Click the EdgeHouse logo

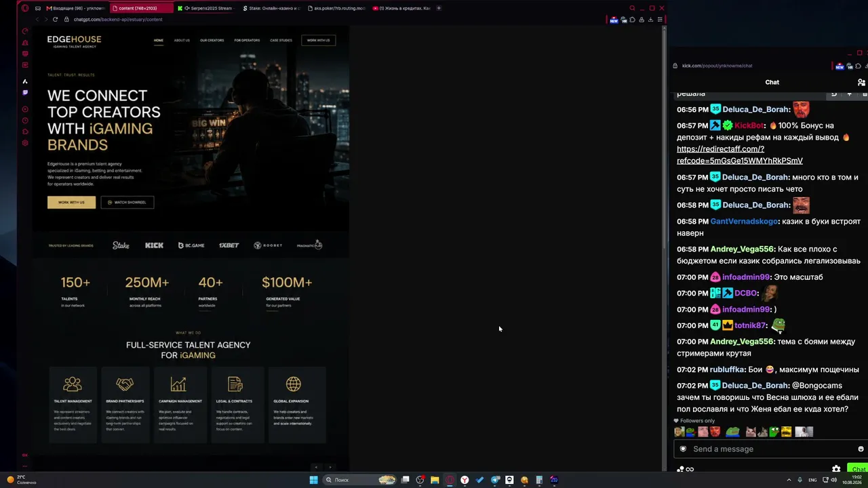74,41
